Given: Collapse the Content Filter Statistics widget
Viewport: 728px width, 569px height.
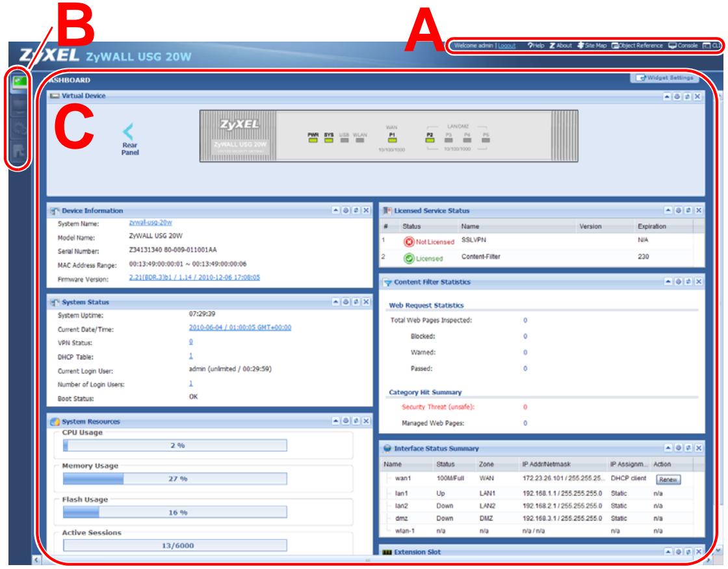Looking at the screenshot, I should pos(668,282).
